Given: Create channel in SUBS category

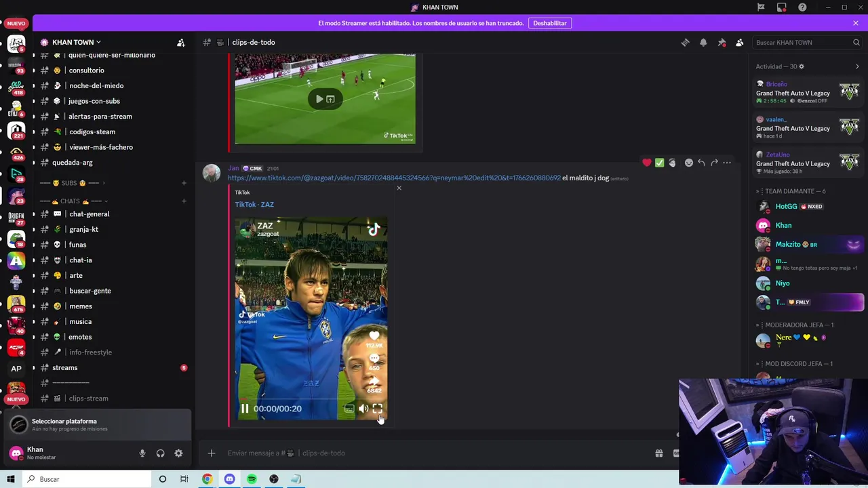Looking at the screenshot, I should (184, 183).
